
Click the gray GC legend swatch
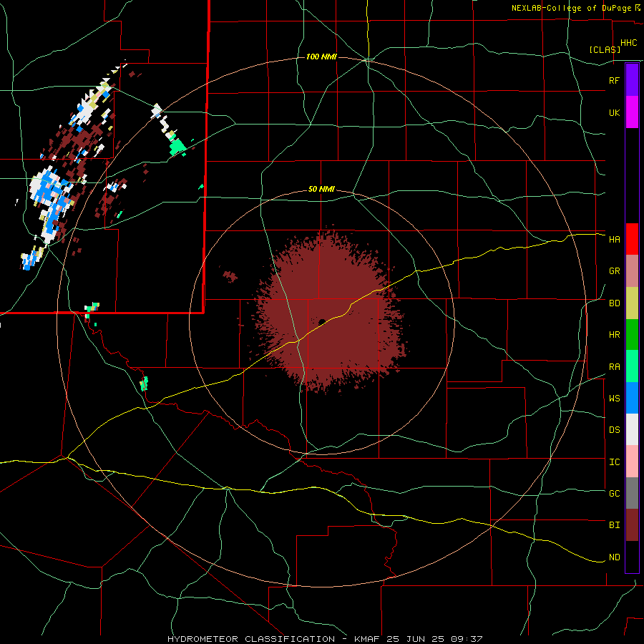click(632, 493)
